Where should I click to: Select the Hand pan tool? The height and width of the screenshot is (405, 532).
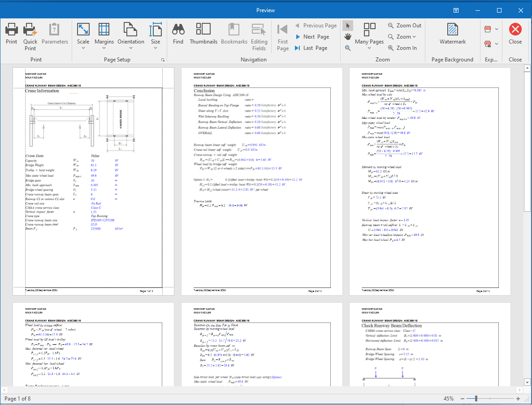coord(347,36)
